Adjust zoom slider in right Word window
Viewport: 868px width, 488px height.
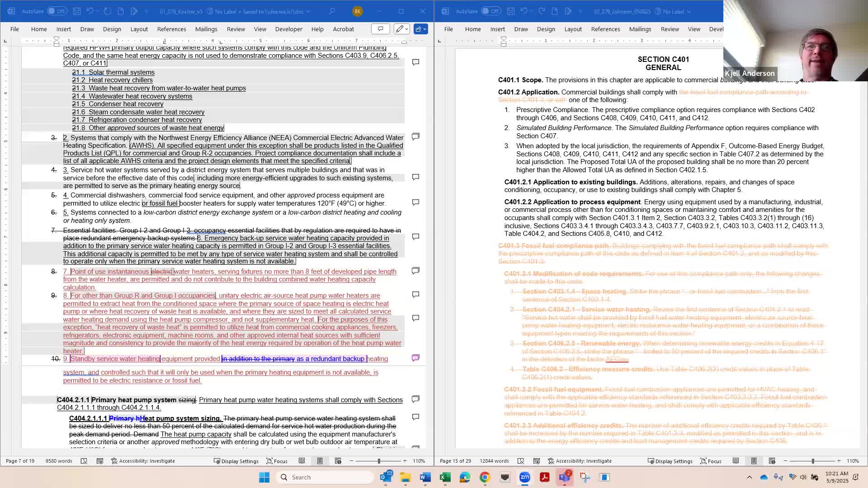[x=812, y=461]
